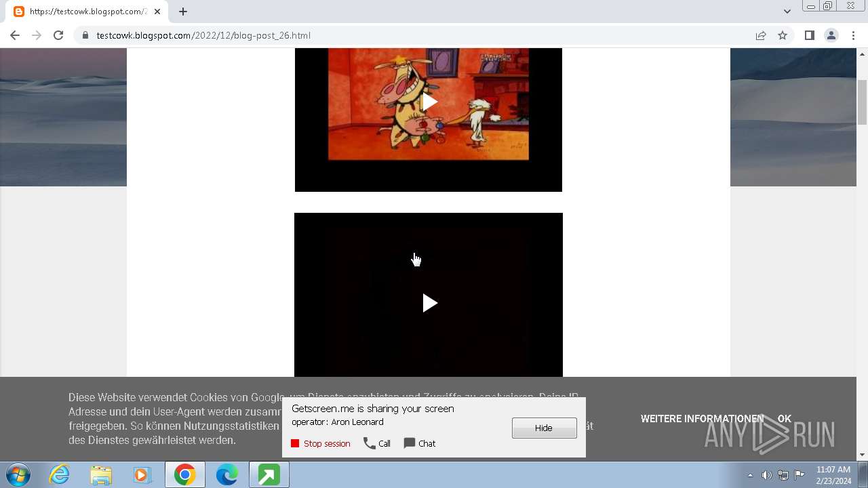Open Microsoft Edge from taskbar

click(226, 475)
